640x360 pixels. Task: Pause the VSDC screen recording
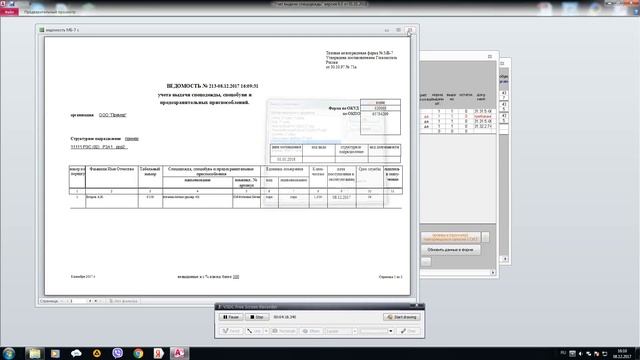click(x=231, y=317)
